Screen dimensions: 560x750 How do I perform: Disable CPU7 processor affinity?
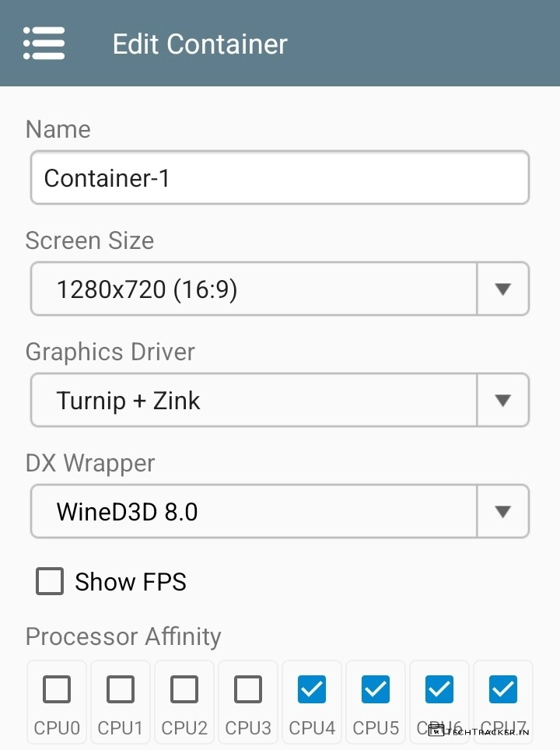click(503, 689)
